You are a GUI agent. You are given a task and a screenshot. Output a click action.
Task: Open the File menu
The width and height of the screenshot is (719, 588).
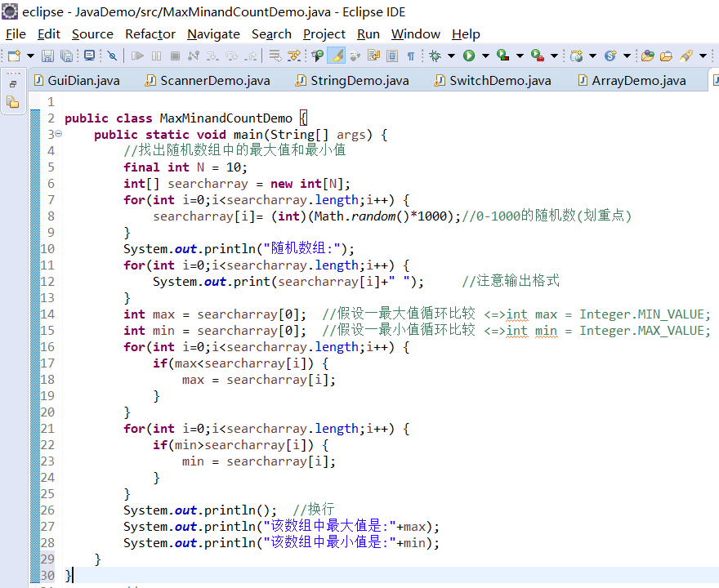(x=16, y=34)
